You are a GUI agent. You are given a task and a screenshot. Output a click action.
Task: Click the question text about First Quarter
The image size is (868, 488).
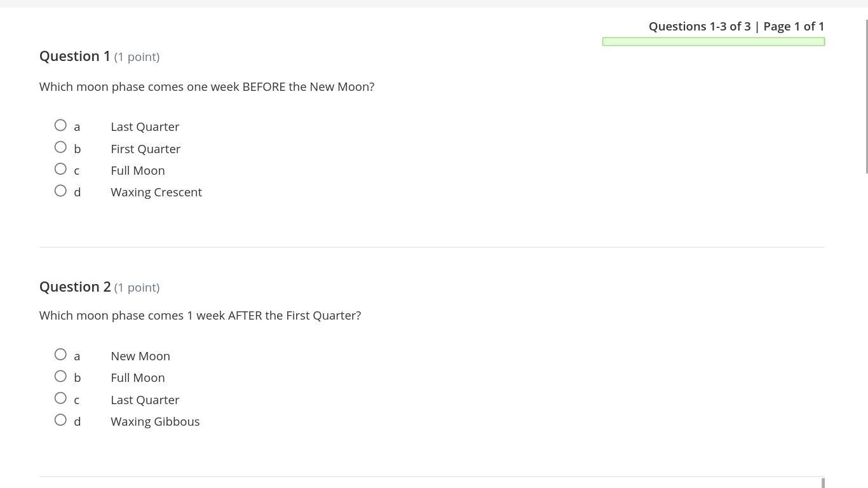click(200, 315)
